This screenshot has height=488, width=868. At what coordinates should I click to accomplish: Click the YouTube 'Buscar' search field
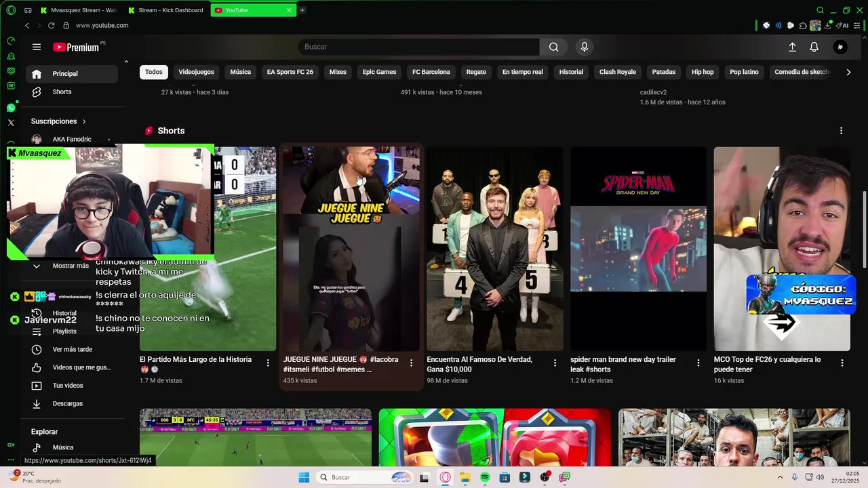coord(418,47)
